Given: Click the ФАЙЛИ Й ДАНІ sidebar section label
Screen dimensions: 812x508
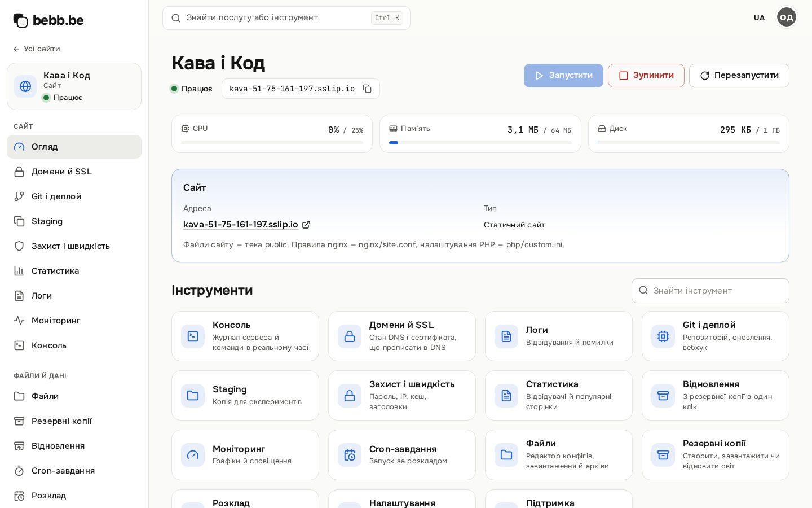Looking at the screenshot, I should point(40,376).
